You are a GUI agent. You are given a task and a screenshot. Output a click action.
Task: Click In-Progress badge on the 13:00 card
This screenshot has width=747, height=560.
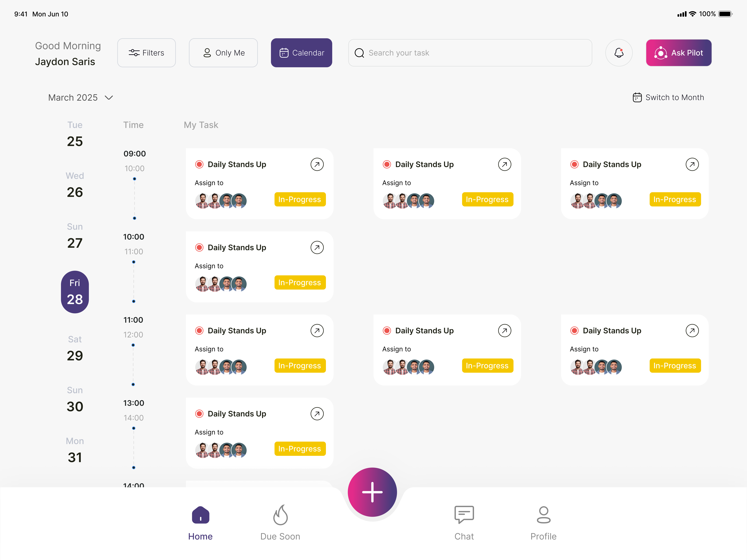[300, 449]
